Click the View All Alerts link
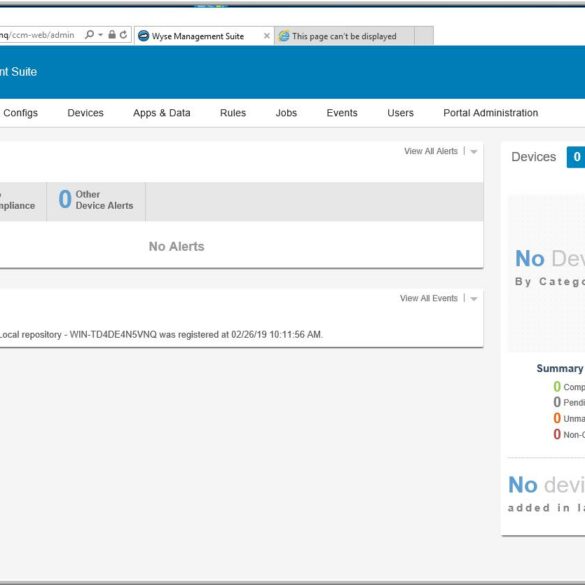 (431, 151)
